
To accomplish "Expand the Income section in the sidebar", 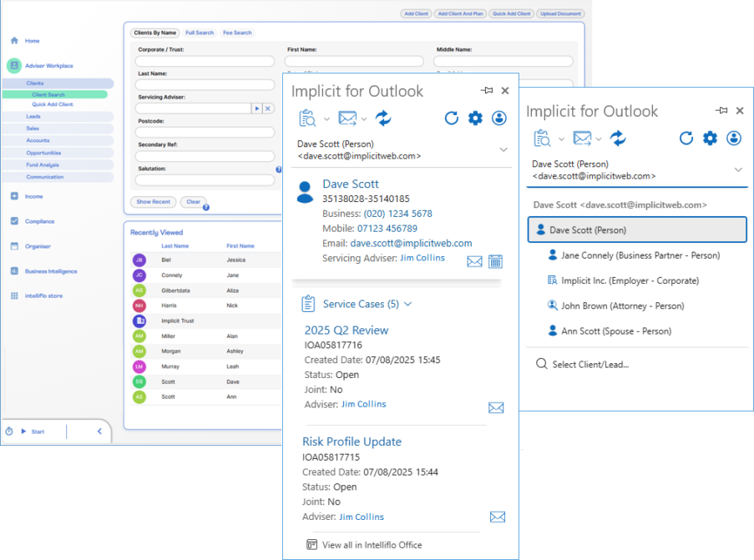I will (x=15, y=196).
